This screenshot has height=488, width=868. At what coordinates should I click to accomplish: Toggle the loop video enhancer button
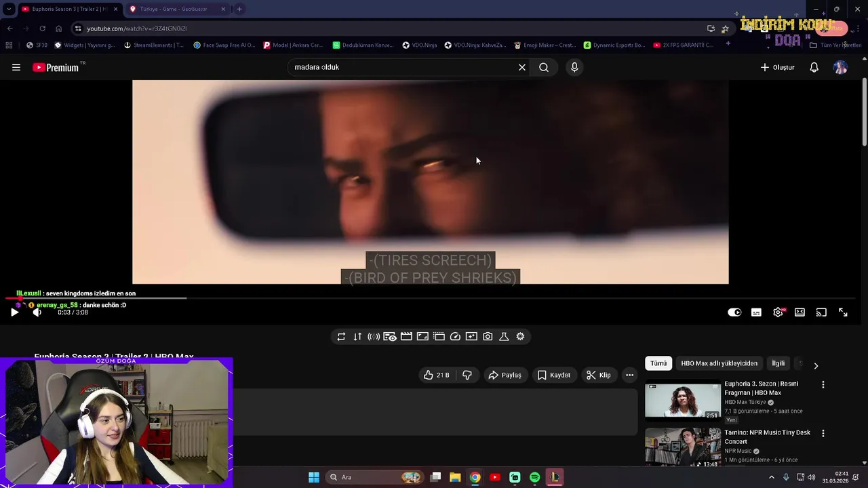pyautogui.click(x=341, y=336)
